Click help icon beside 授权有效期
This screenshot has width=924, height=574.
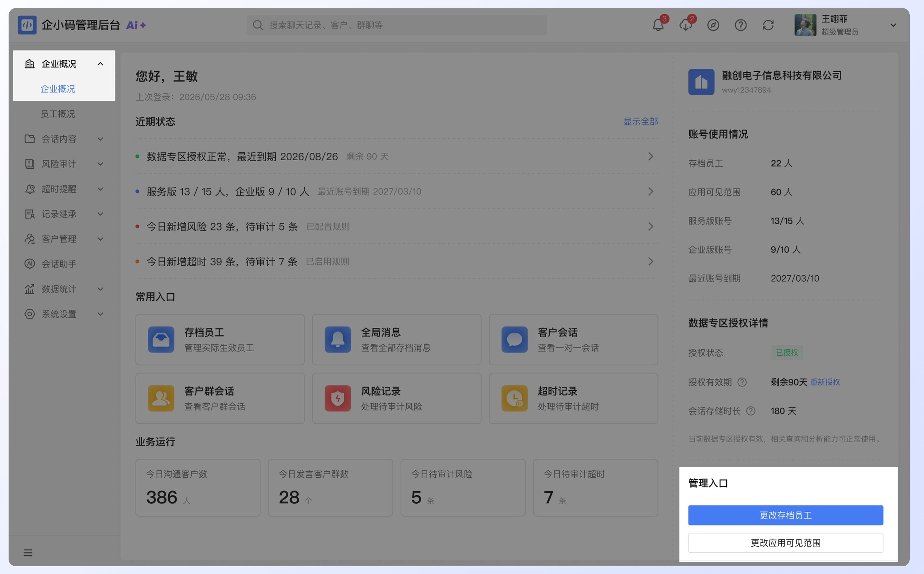tap(742, 382)
